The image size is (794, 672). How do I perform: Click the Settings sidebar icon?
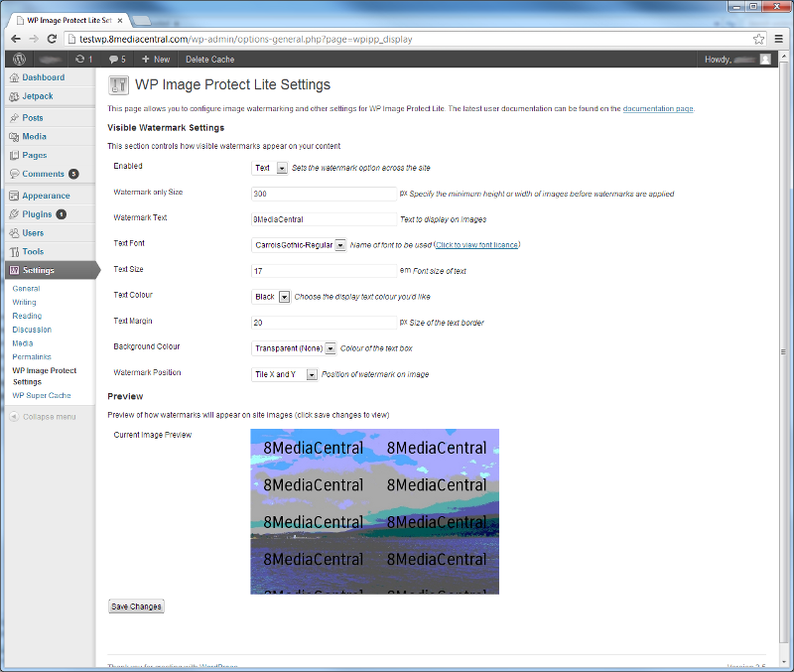point(14,270)
